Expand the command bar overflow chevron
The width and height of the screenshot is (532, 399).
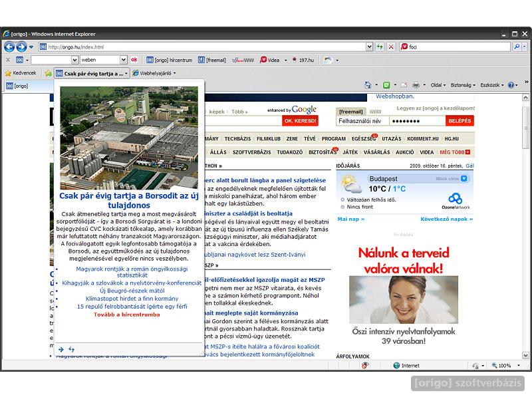526,82
